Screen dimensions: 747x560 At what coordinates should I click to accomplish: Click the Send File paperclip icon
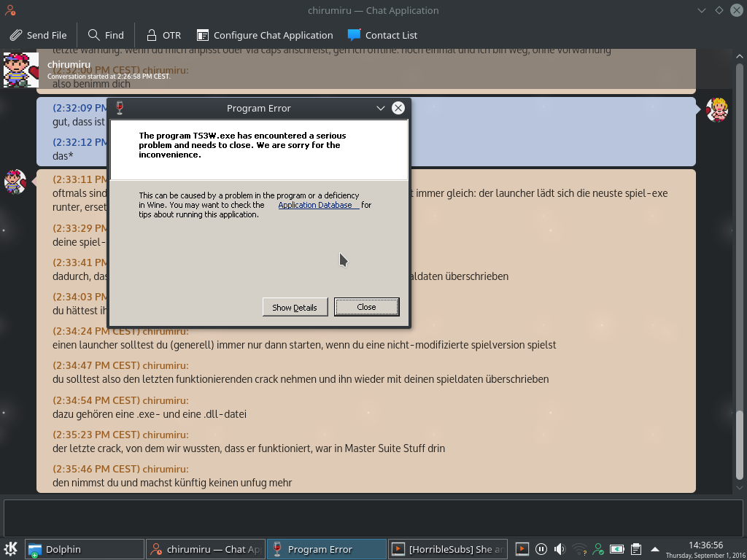(x=16, y=35)
